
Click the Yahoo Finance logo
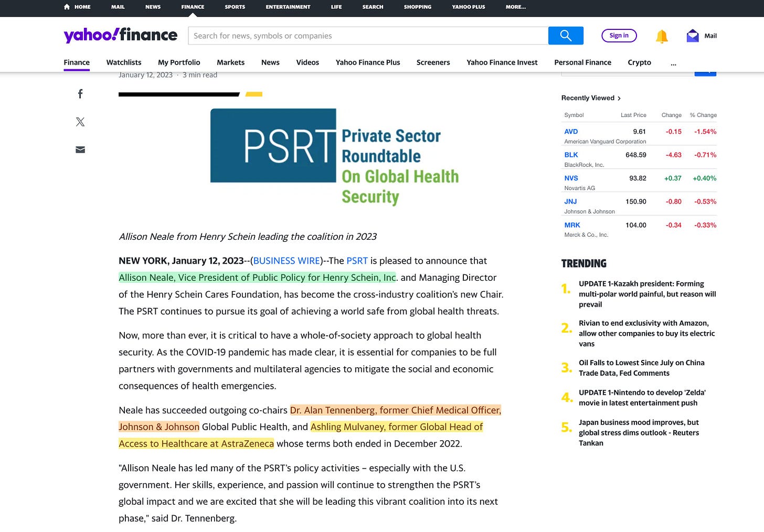(x=121, y=35)
